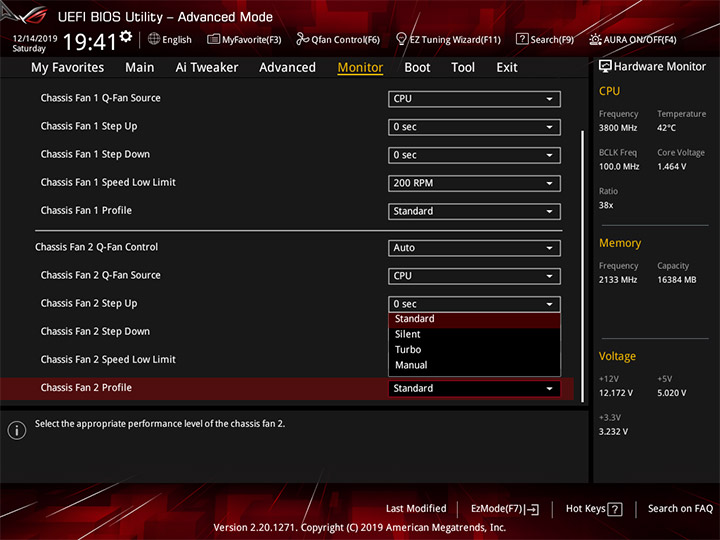Viewport: 720px width, 540px height.
Task: Click +3.3V reading 3.232 V
Action: click(x=613, y=432)
